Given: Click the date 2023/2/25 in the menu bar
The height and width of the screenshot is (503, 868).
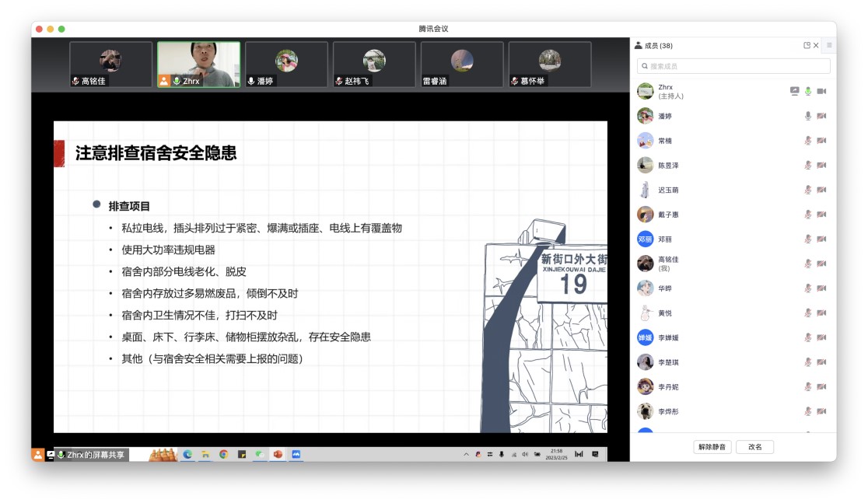Looking at the screenshot, I should [556, 457].
